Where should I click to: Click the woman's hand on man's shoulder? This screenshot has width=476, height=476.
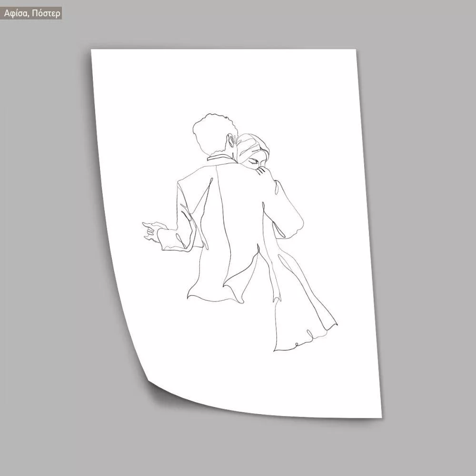pyautogui.click(x=261, y=170)
